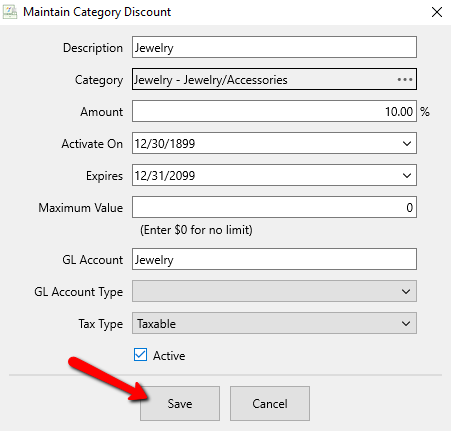Save the category discount

(180, 403)
